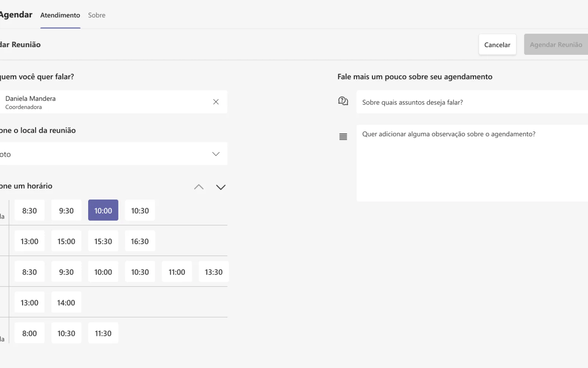The image size is (588, 368).
Task: Choose the 13:00 slot beside 14:00
Action: pos(29,302)
